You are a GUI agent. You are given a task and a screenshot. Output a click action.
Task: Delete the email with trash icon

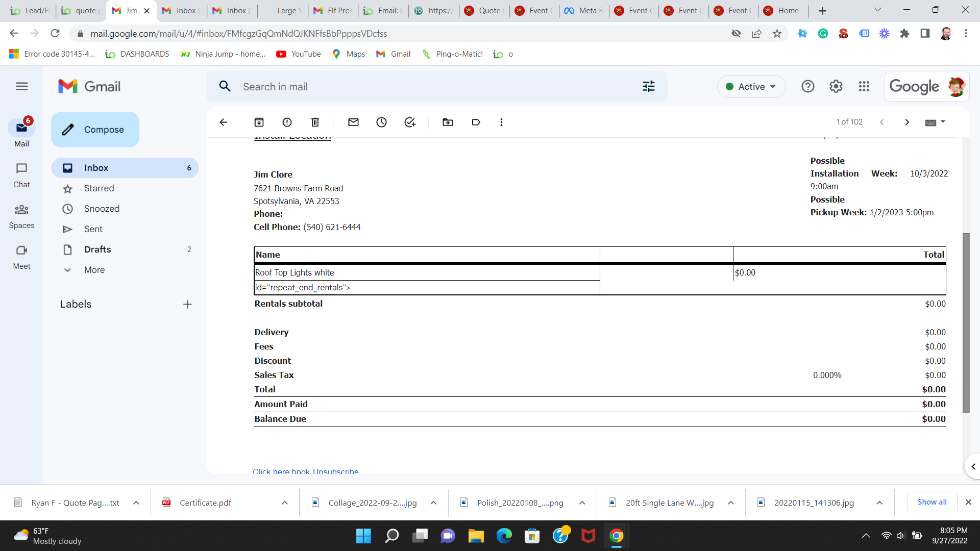315,122
